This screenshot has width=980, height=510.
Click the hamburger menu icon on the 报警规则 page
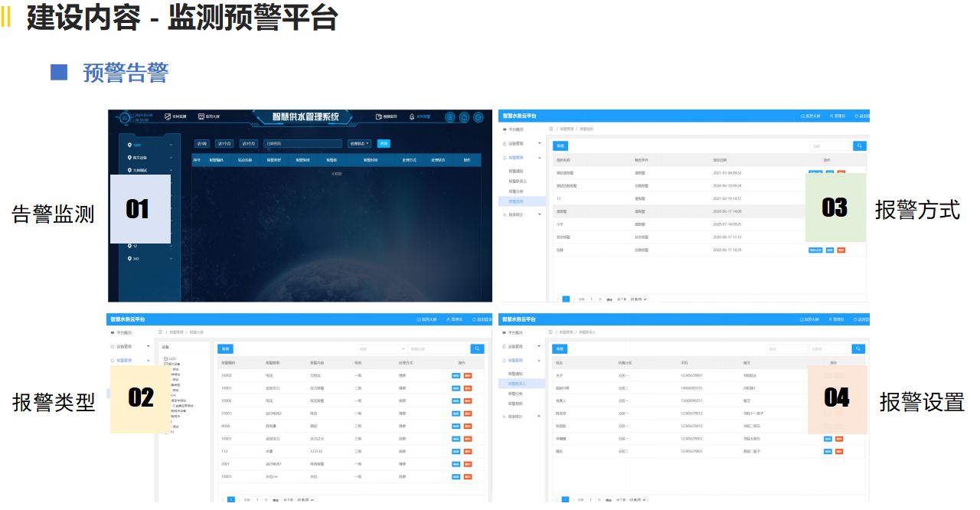[x=550, y=129]
